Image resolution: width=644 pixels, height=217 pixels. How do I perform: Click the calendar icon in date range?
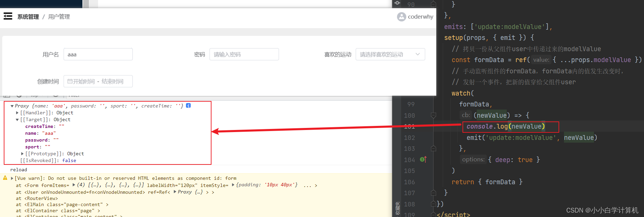pos(70,81)
